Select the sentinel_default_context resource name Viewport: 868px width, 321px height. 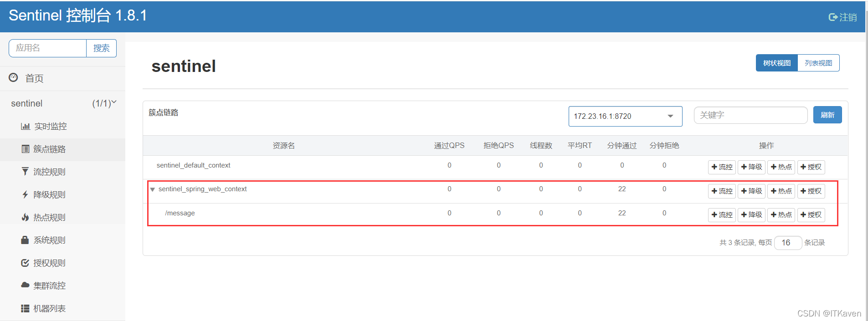pos(193,165)
